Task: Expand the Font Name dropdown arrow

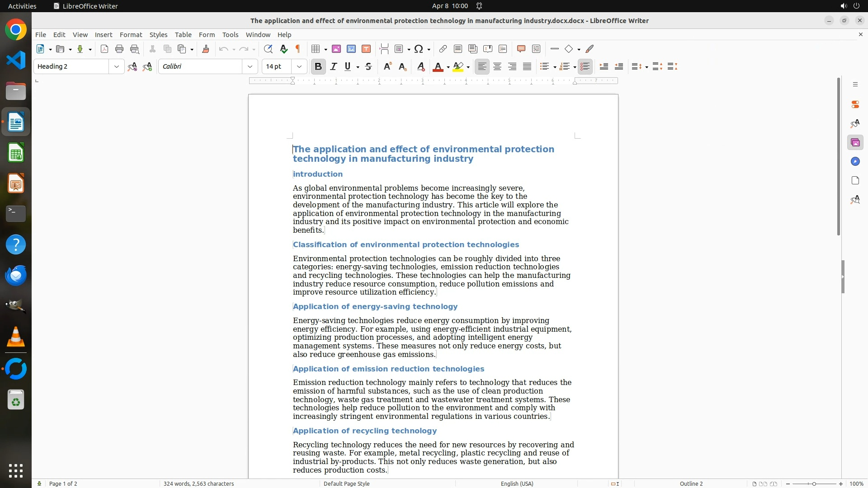Action: [x=250, y=67]
